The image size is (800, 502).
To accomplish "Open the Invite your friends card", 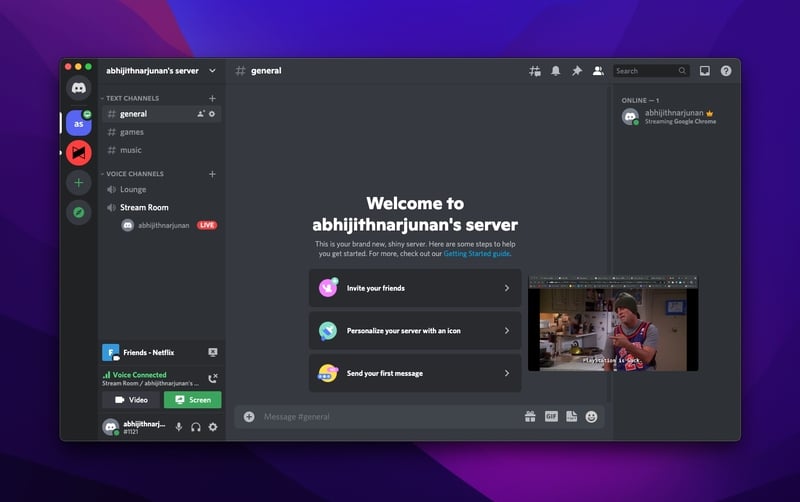I will click(x=415, y=288).
